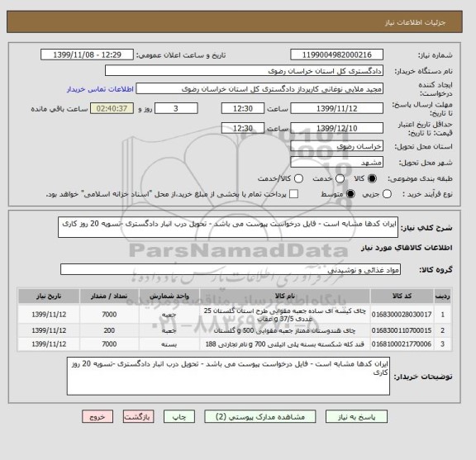Viewport: 476px width, 460px height.
Task: Click the تعداد / مقدار column header
Action: (x=109, y=296)
